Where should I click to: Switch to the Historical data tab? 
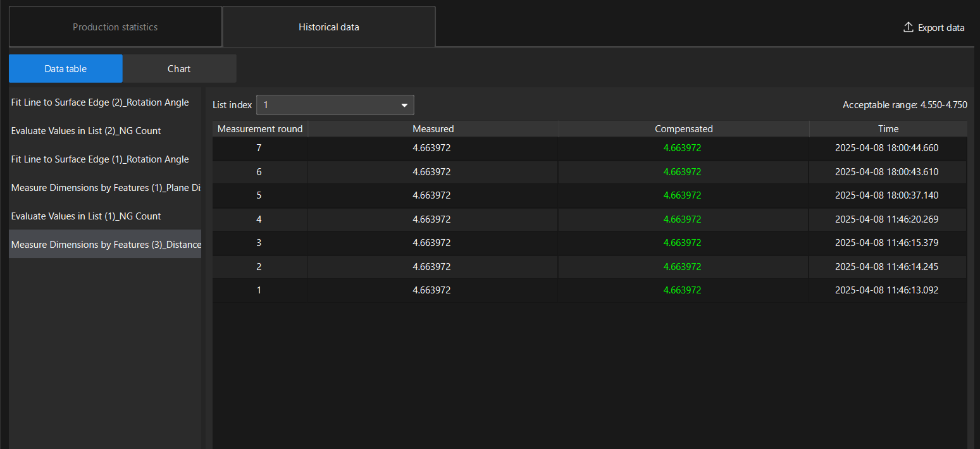328,27
